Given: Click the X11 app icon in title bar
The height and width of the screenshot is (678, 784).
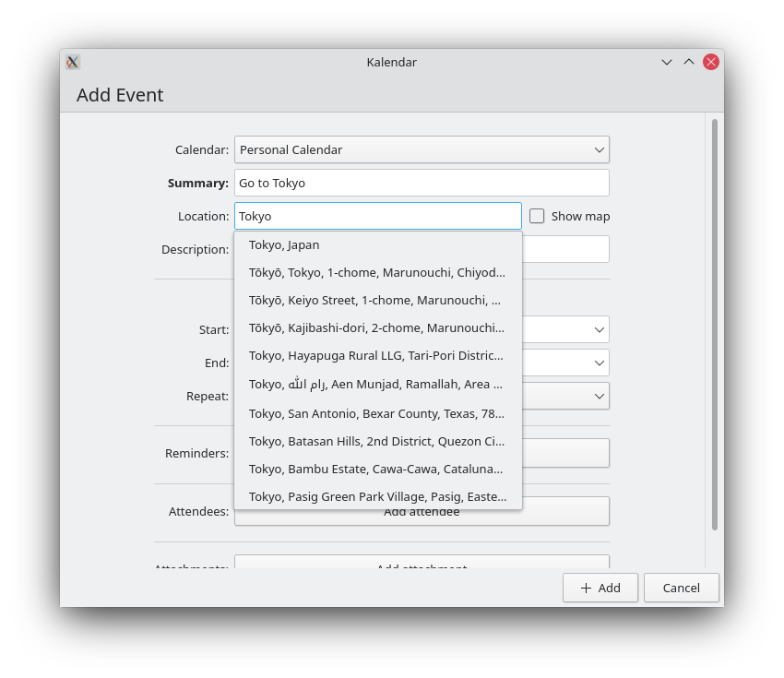Looking at the screenshot, I should [73, 62].
